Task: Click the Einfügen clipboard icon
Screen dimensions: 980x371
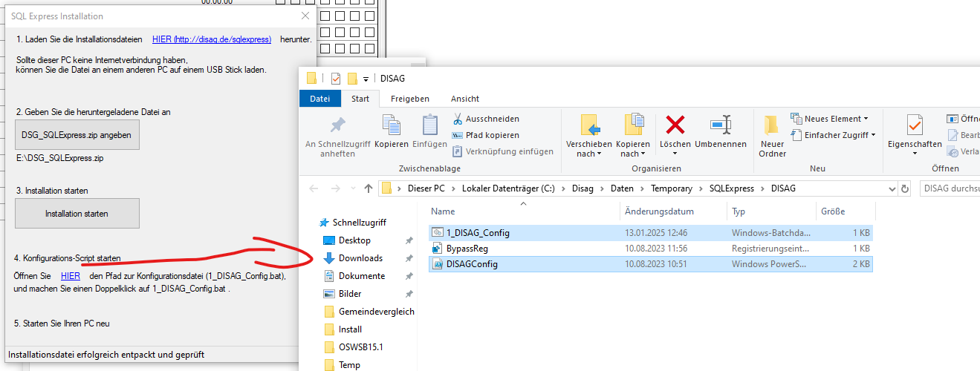Action: click(x=429, y=125)
